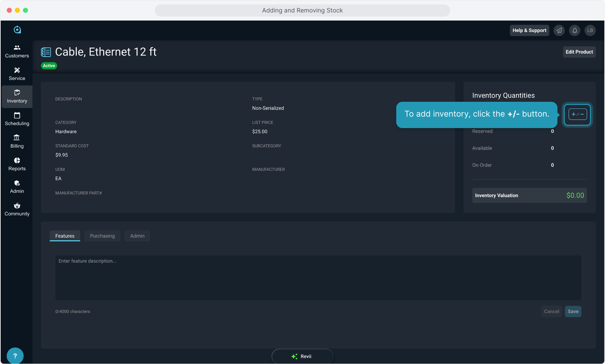Visit the Community section
The width and height of the screenshot is (605, 364).
coord(17,209)
